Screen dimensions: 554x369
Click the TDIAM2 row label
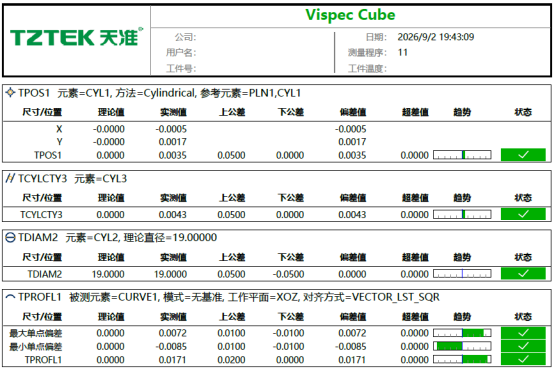point(45,274)
